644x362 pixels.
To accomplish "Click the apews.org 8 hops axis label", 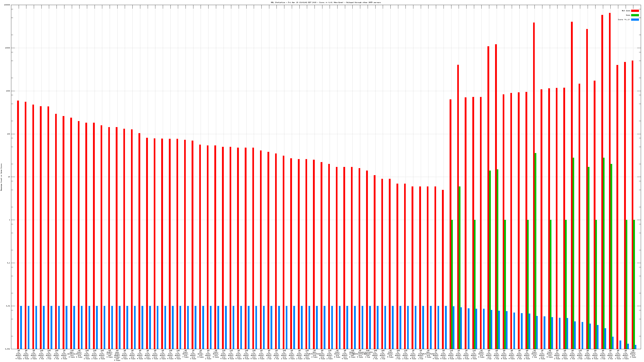I will click(200, 354).
